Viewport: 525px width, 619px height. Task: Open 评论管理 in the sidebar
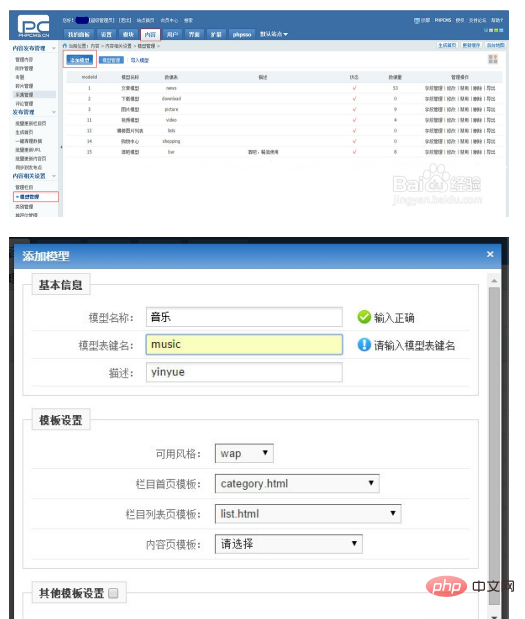pyautogui.click(x=24, y=103)
